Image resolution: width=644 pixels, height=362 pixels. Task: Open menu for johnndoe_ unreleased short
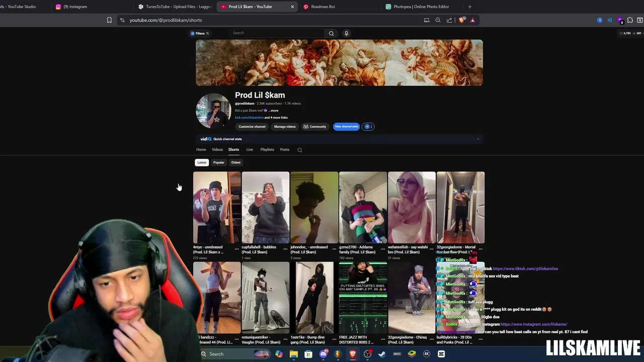334,249
